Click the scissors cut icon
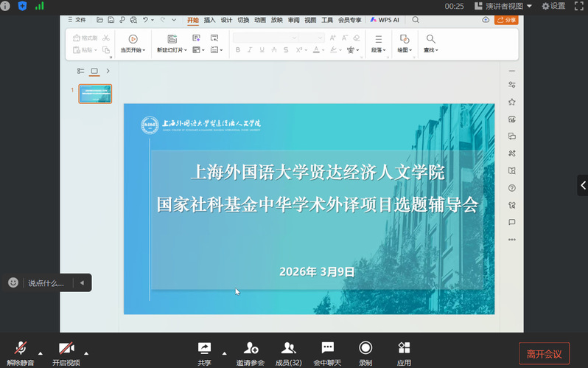Image resolution: width=588 pixels, height=368 pixels. pyautogui.click(x=106, y=38)
